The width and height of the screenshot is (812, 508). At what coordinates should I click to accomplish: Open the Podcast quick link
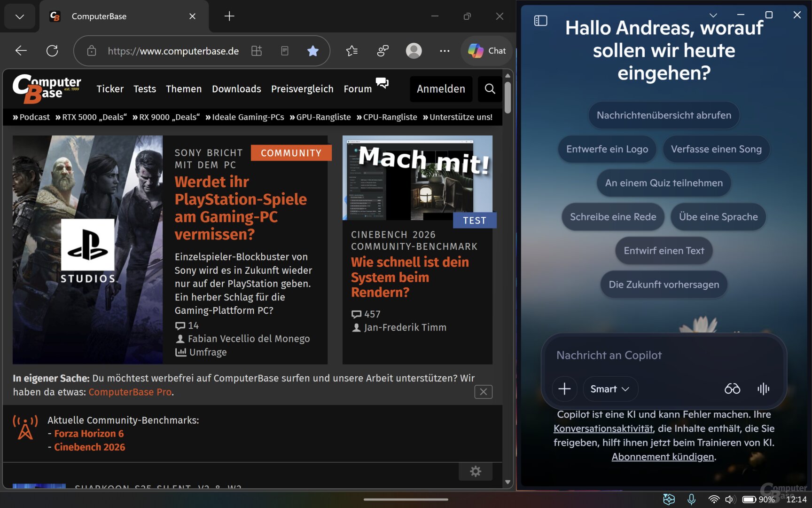click(31, 117)
